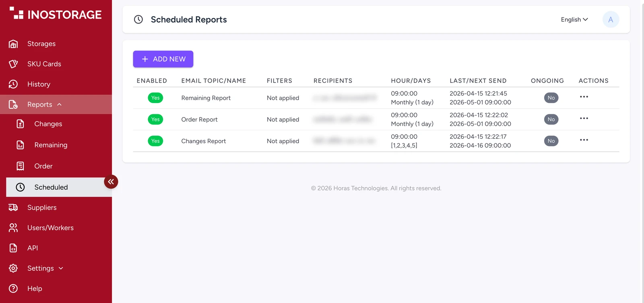Click the [1,2,3,4,5] days value

pos(404,145)
